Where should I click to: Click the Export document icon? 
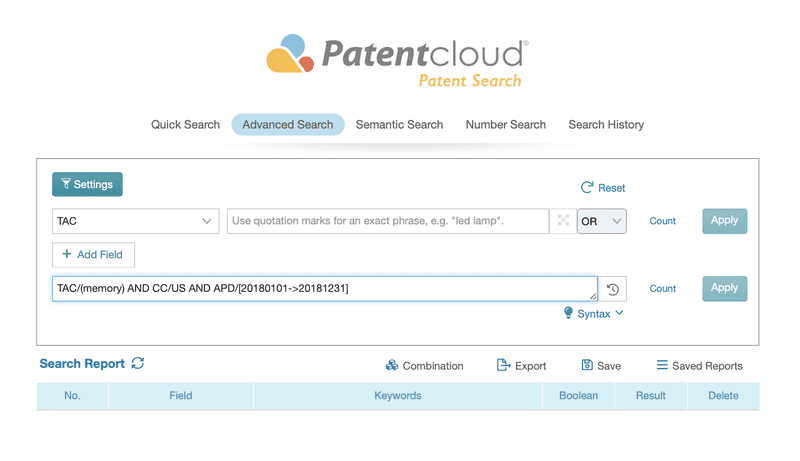[504, 365]
